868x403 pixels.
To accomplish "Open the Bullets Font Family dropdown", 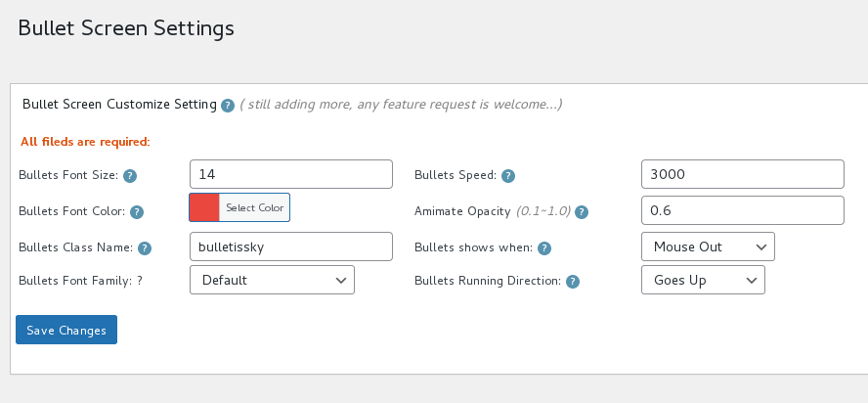I will 272,280.
